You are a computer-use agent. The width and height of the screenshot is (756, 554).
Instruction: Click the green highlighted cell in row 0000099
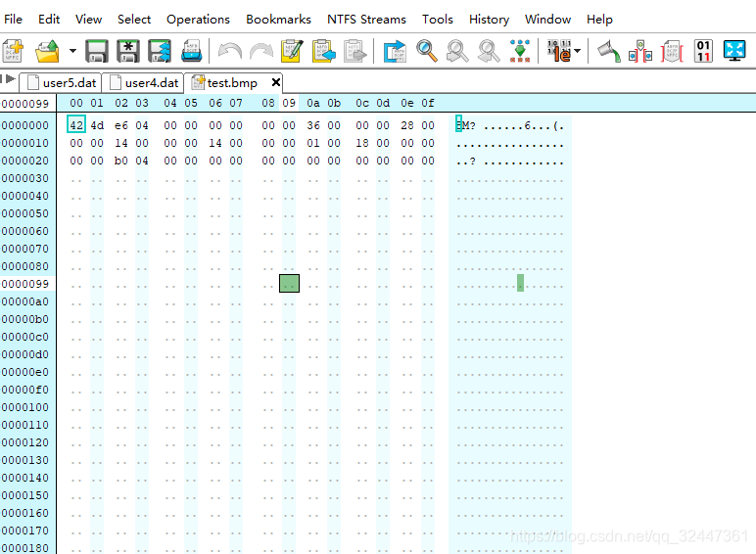pyautogui.click(x=289, y=283)
